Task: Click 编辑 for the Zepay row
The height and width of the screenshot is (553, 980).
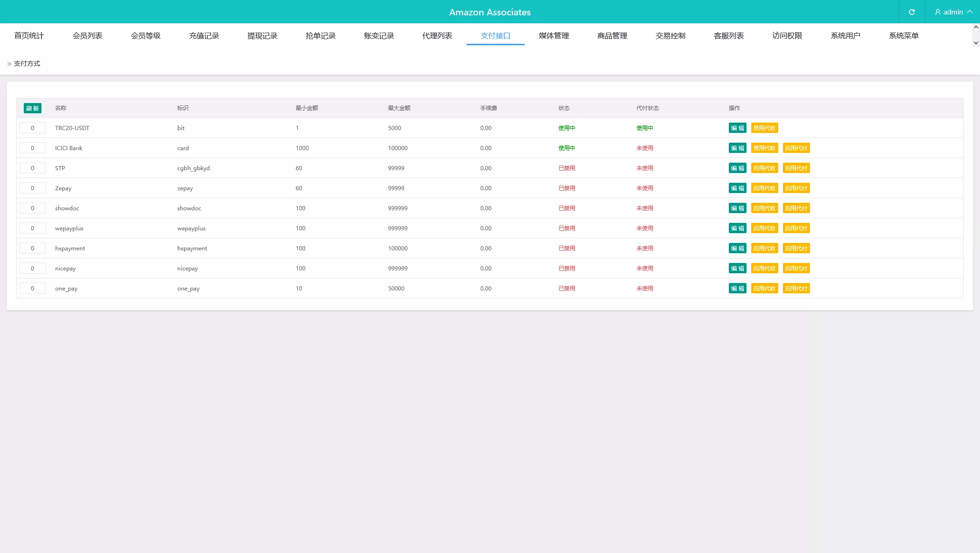Action: pos(737,188)
